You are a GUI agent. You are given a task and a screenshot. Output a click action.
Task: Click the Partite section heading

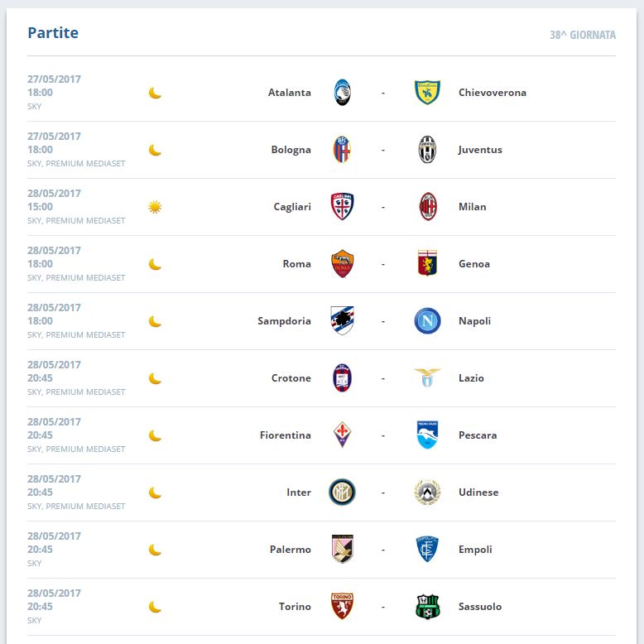tap(53, 32)
